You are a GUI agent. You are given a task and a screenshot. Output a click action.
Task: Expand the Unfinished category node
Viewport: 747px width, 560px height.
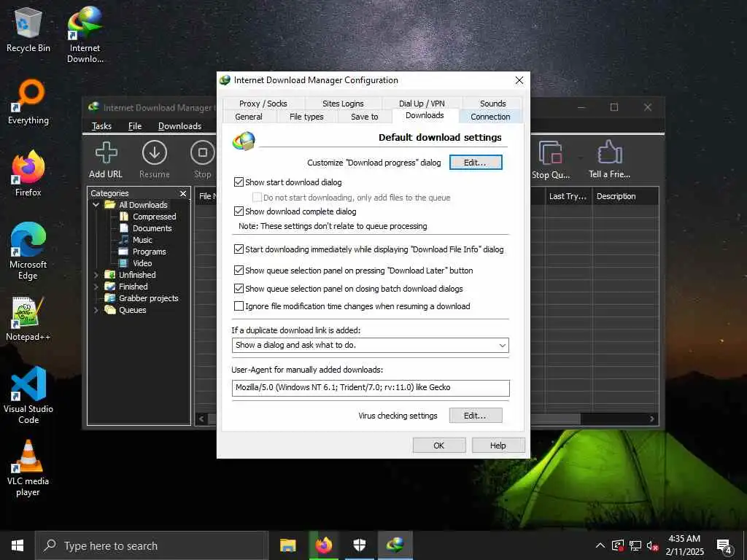click(x=96, y=275)
